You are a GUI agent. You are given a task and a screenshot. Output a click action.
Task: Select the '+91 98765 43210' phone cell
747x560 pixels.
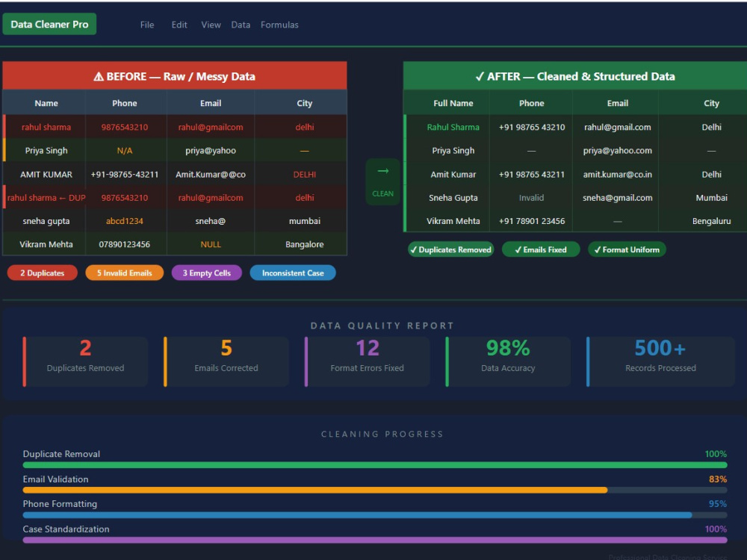532,127
